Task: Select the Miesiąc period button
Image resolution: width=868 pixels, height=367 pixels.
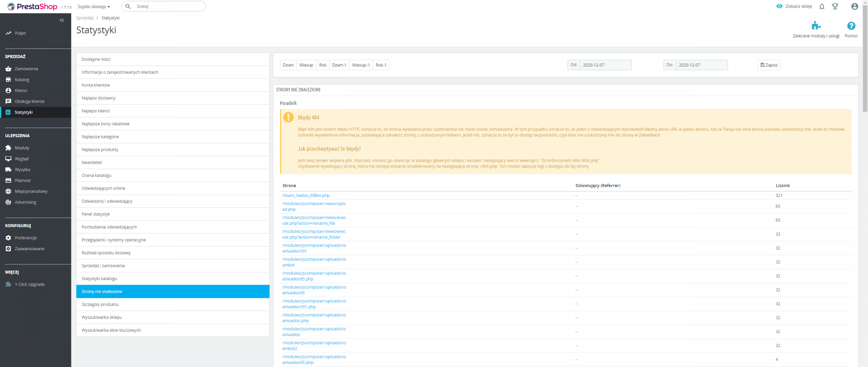Action: click(x=307, y=65)
